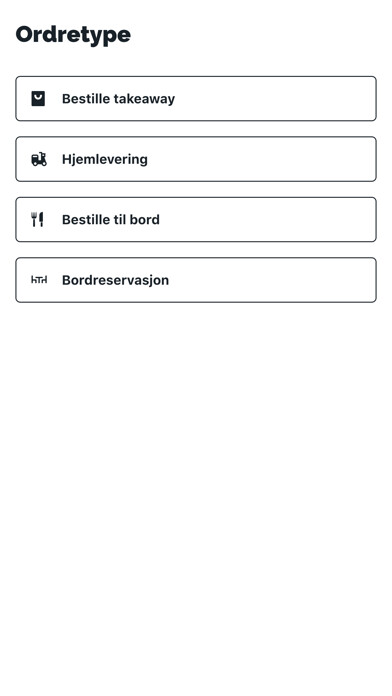
Task: Select the Bestille til bord option
Action: tap(196, 219)
